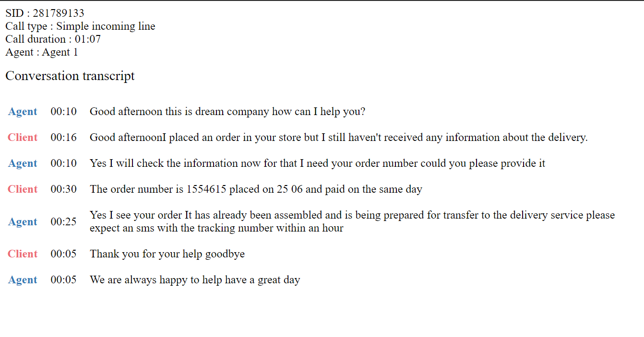Click the Client label beside goodbye message
644x337 pixels.
(23, 254)
